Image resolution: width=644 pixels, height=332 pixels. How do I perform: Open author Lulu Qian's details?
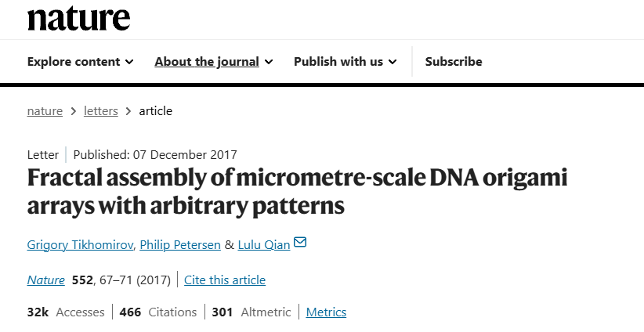[263, 245]
